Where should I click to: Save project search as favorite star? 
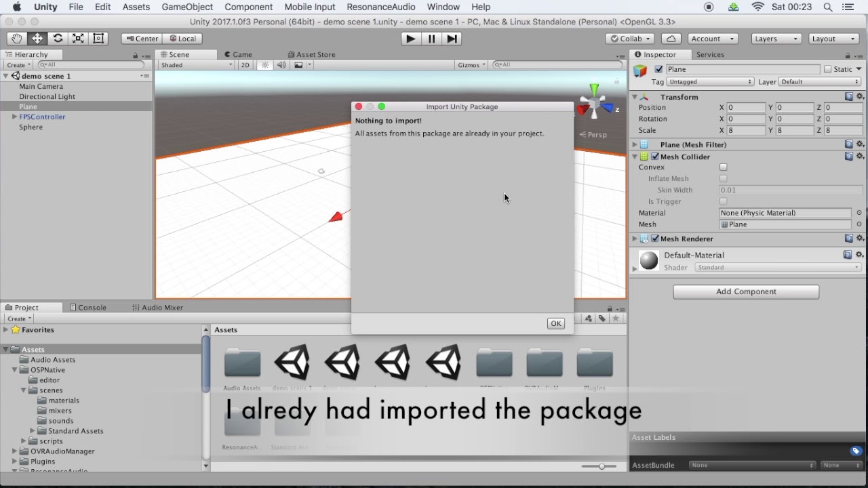pos(616,319)
